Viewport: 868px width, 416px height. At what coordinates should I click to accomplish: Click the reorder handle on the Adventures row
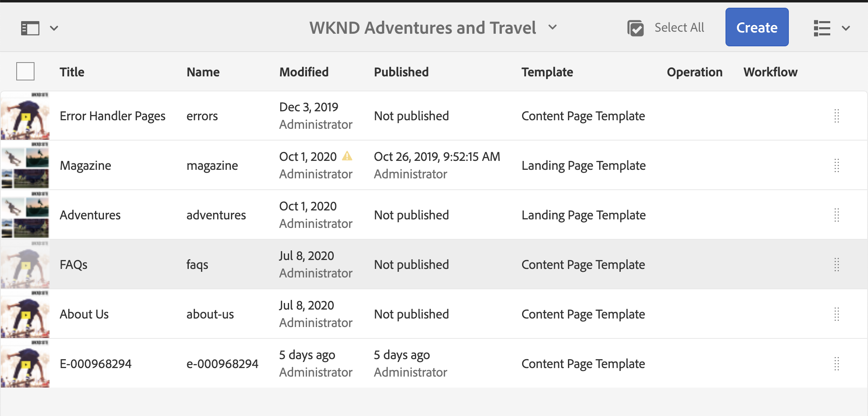point(836,215)
